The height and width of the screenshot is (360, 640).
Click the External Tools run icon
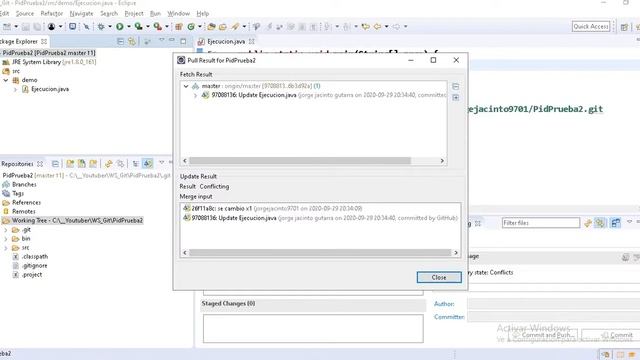coord(158,27)
